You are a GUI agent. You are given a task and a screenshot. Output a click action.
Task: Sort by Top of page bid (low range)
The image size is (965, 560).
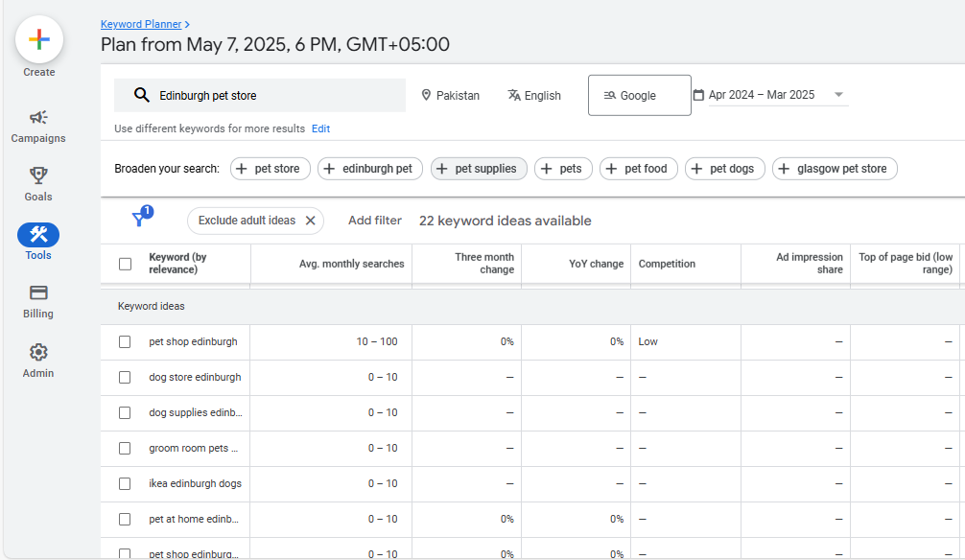[x=906, y=264]
